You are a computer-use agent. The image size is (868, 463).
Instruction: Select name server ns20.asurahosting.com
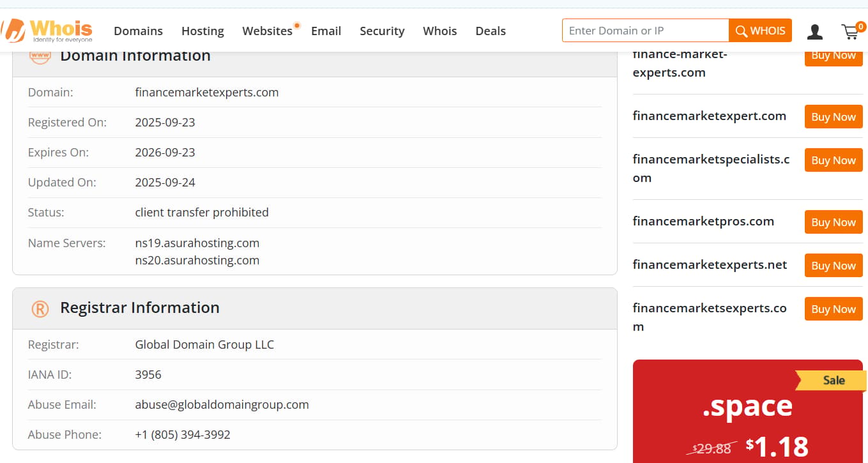point(197,260)
